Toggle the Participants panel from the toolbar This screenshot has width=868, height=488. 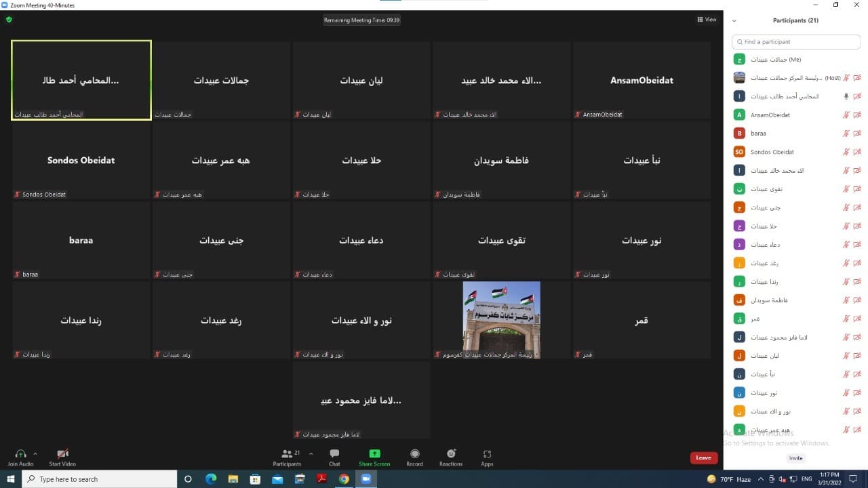287,454
